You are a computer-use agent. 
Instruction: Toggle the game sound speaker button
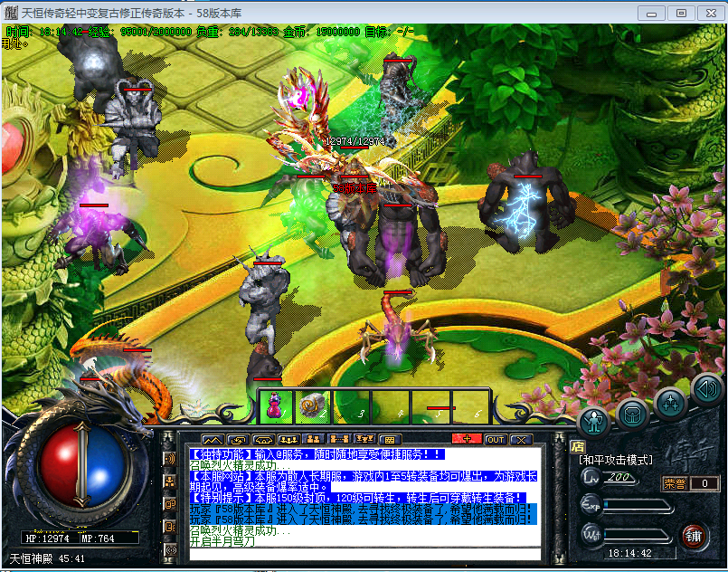coord(707,389)
